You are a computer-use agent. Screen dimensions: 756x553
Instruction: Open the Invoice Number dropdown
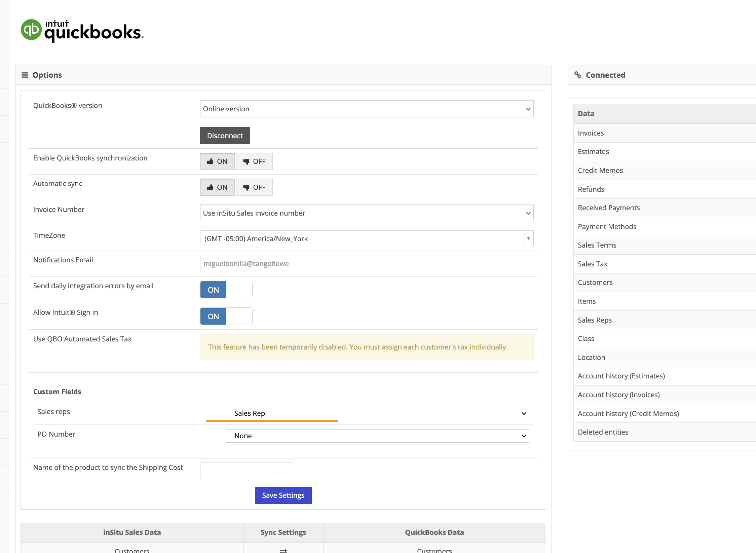pyautogui.click(x=367, y=213)
